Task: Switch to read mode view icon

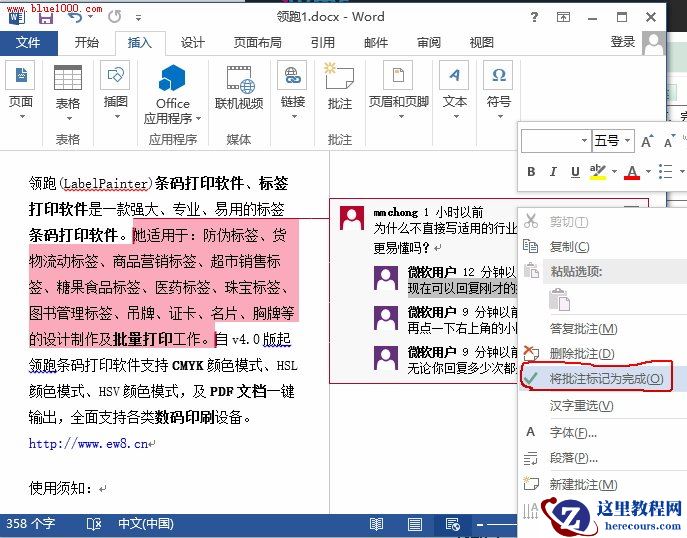Action: pos(376,524)
